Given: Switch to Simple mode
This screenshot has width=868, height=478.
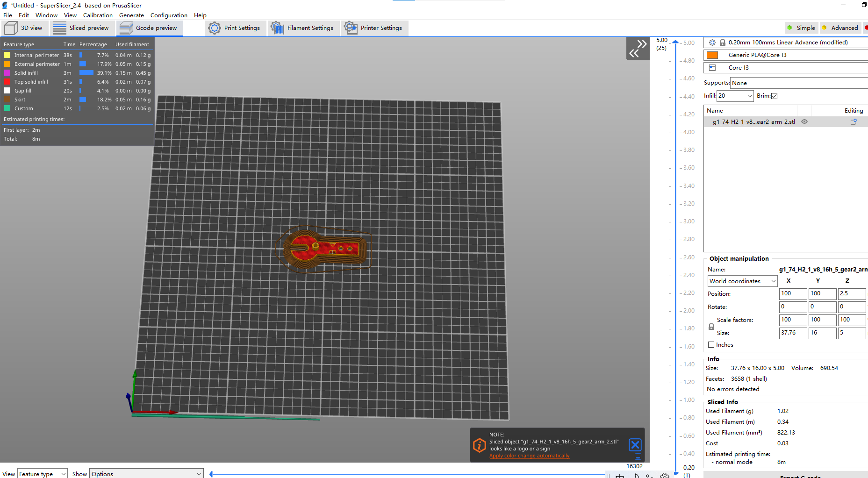Looking at the screenshot, I should click(802, 28).
